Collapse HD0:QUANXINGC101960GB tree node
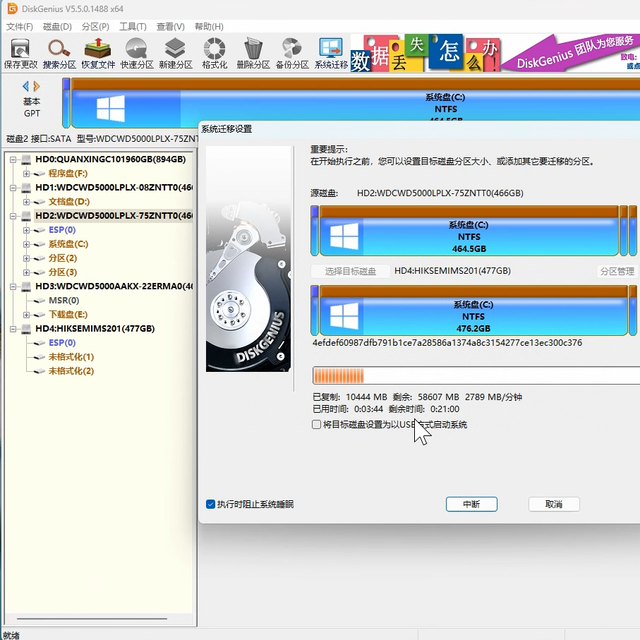 click(13, 159)
